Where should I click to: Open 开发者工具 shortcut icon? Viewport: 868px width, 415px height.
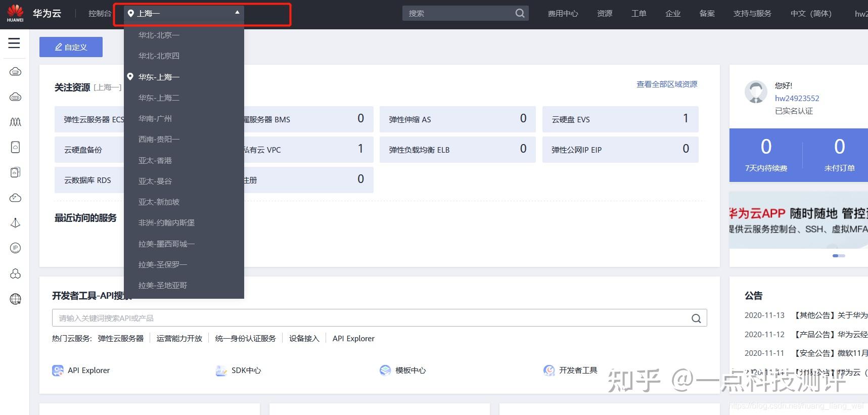549,371
